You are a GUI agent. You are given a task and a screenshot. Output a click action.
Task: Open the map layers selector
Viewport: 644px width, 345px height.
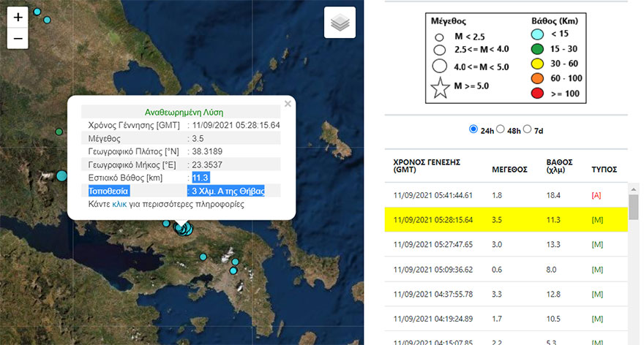pos(340,23)
